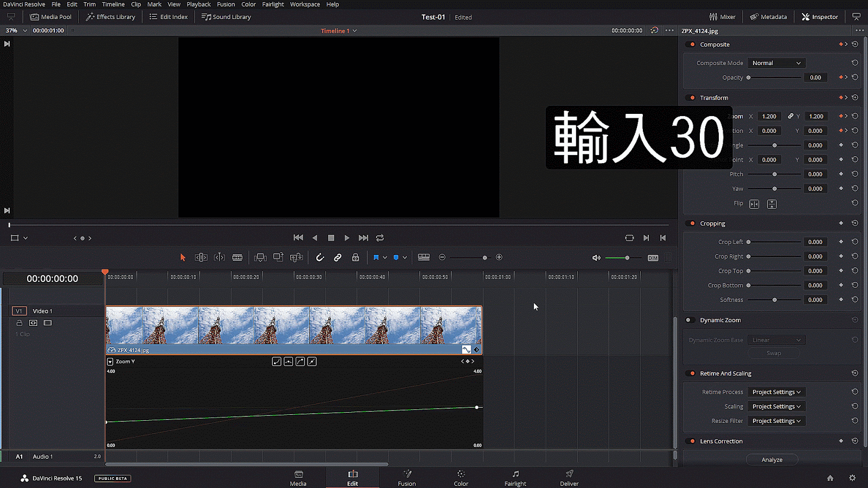This screenshot has height=488, width=868.
Task: Open the Edit Index panel
Action: 169,17
